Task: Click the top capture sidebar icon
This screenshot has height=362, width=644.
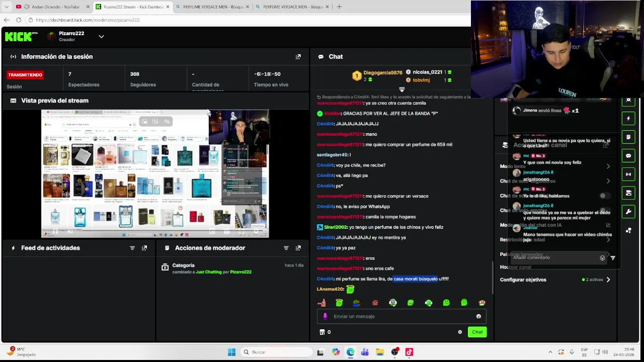Action: coord(628,100)
